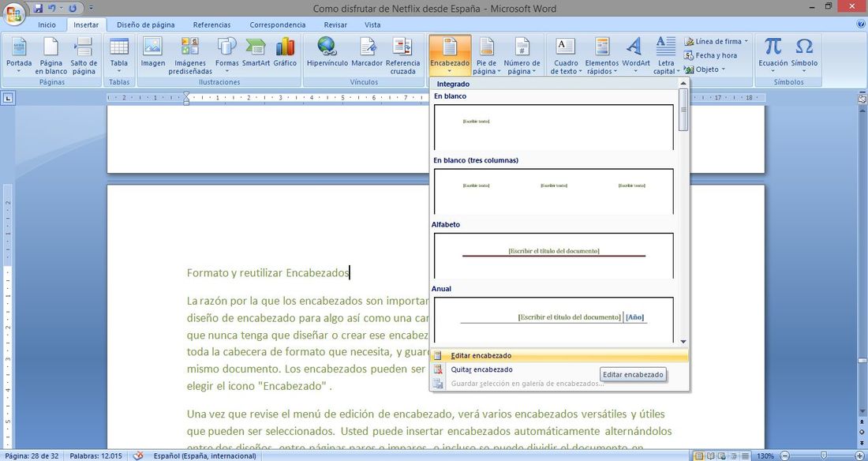This screenshot has width=868, height=461.
Task: Click the zoom slider handle
Action: click(x=823, y=456)
